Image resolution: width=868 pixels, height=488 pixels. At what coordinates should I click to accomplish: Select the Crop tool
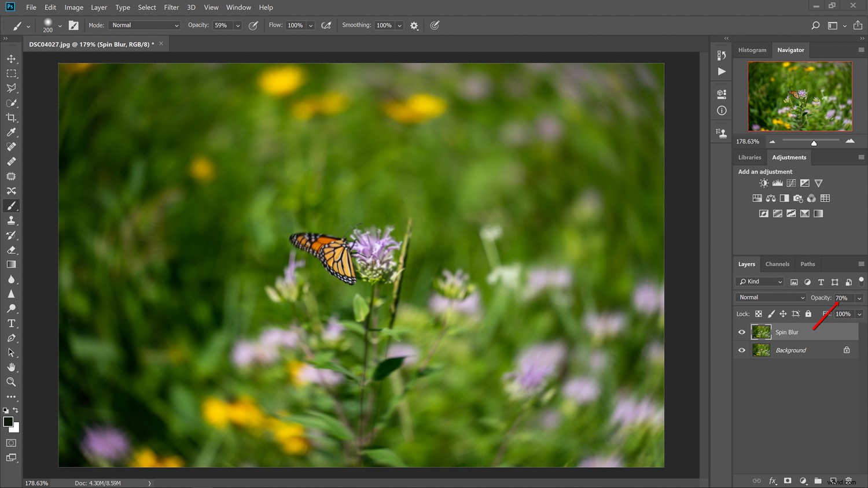point(11,117)
